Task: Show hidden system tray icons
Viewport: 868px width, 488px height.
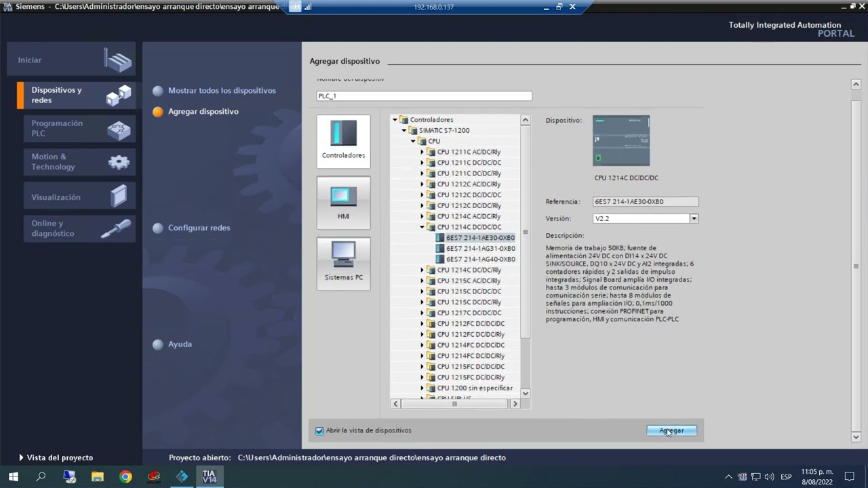Action: pyautogui.click(x=729, y=476)
